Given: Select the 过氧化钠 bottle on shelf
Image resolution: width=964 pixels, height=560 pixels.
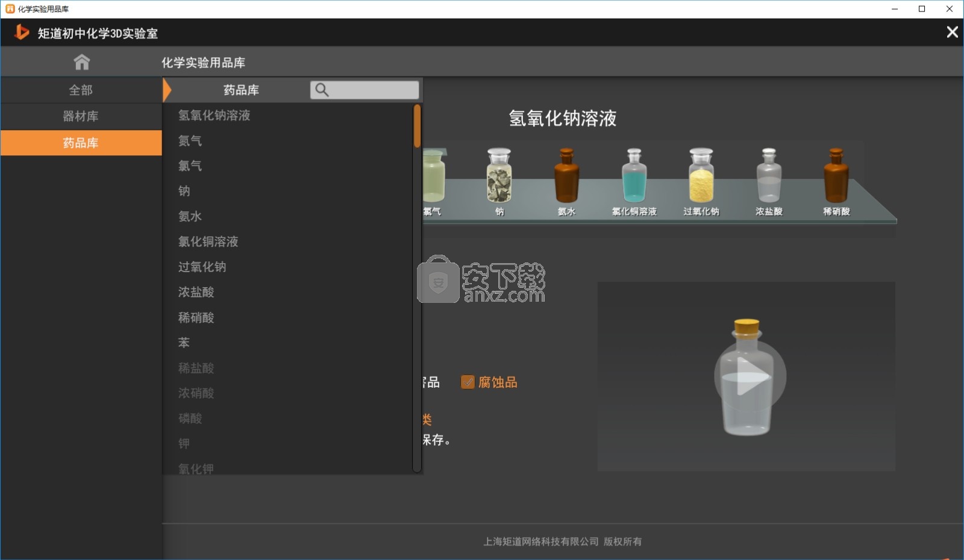Looking at the screenshot, I should 701,176.
